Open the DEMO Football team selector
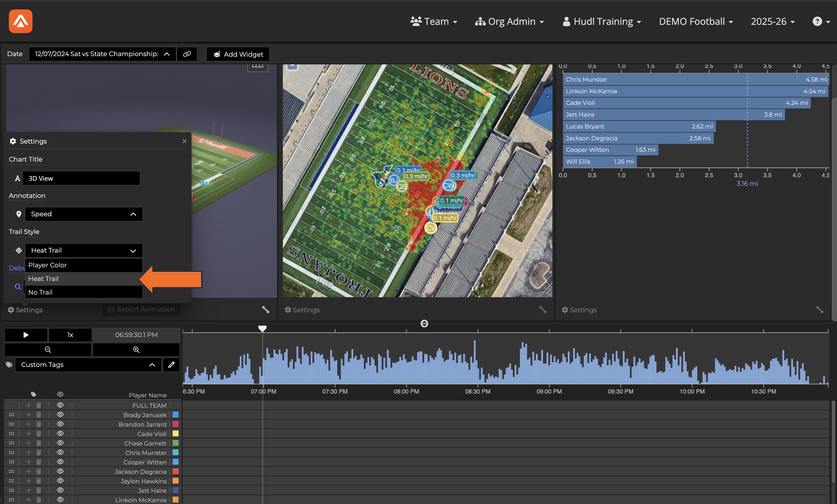This screenshot has width=837, height=504. (696, 21)
